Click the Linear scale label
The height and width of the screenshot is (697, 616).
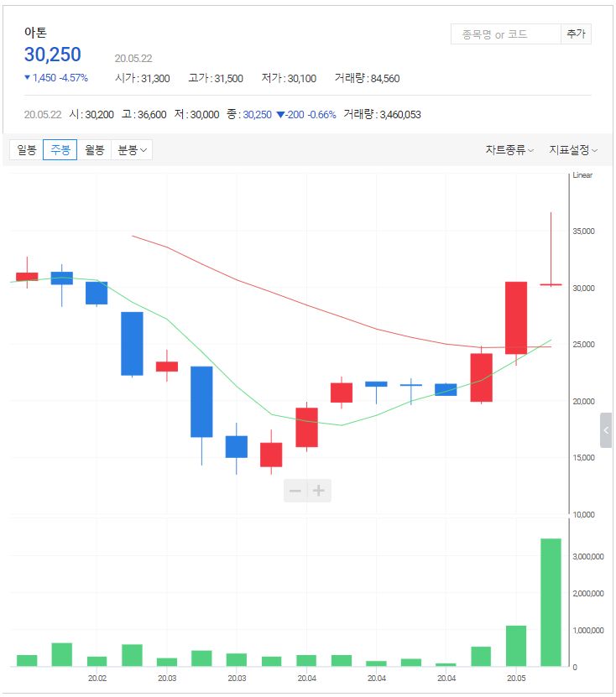(x=582, y=175)
